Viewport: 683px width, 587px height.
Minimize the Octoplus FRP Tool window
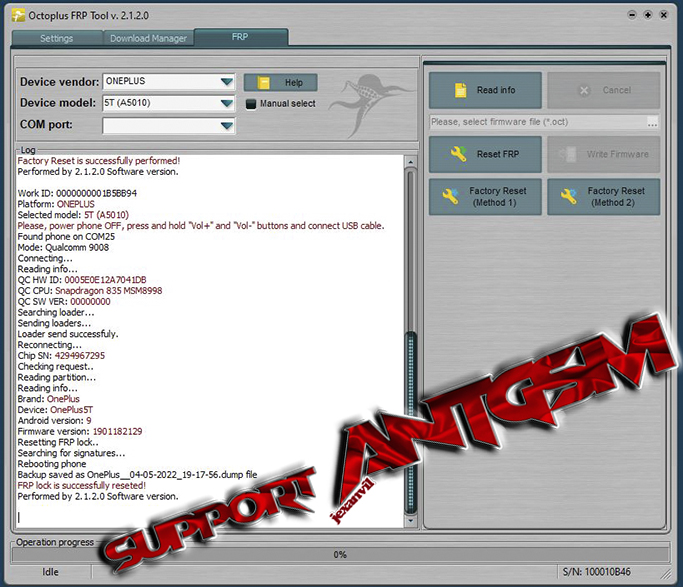[632, 15]
